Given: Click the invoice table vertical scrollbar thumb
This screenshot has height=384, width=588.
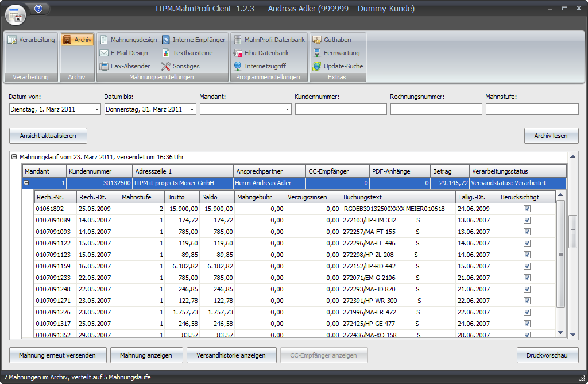Looking at the screenshot, I should click(x=560, y=254).
